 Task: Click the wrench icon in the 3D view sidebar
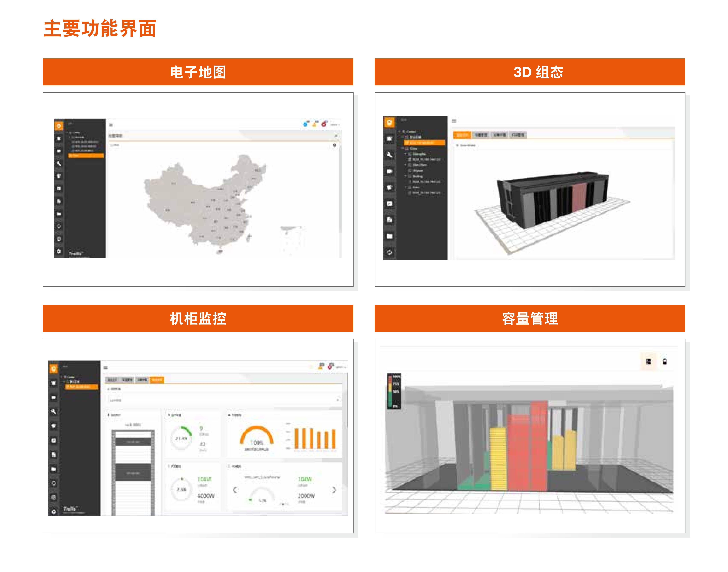[x=389, y=155]
